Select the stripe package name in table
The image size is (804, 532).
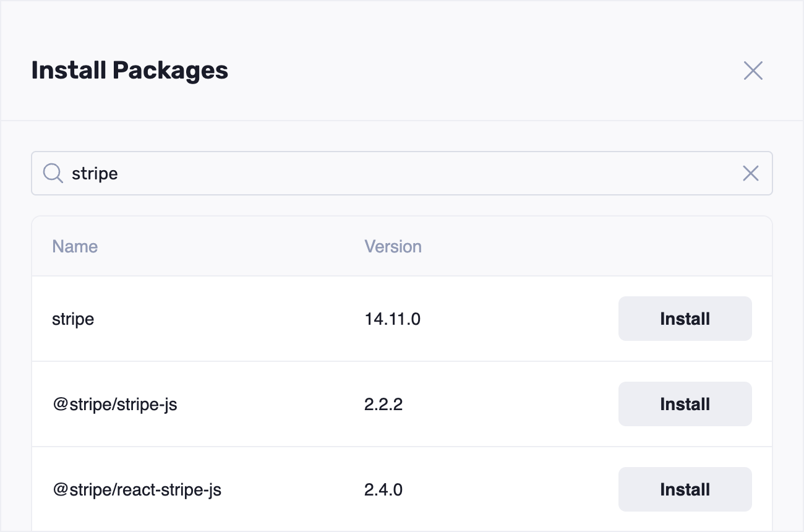click(x=73, y=319)
